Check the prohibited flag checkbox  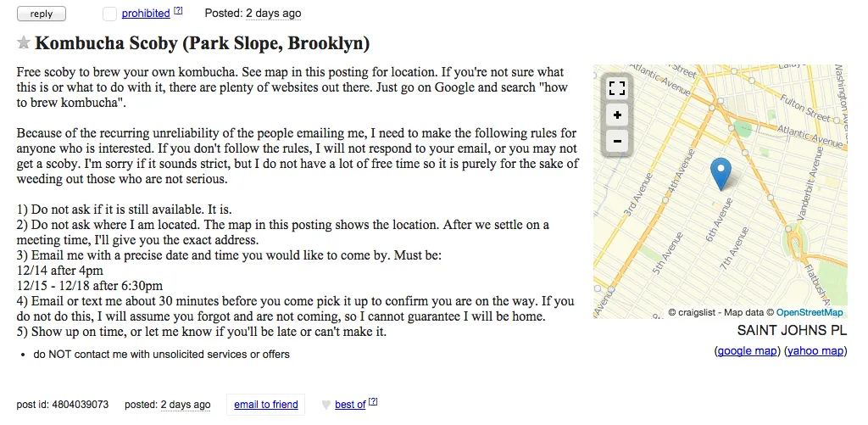[x=109, y=14]
